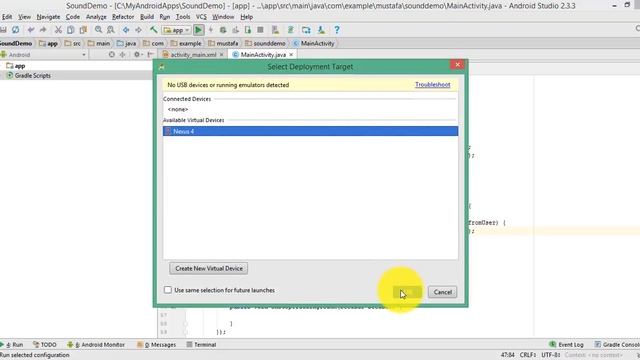The image size is (640, 360).
Task: Stop the running process with the Stop icon
Action: (x=260, y=30)
